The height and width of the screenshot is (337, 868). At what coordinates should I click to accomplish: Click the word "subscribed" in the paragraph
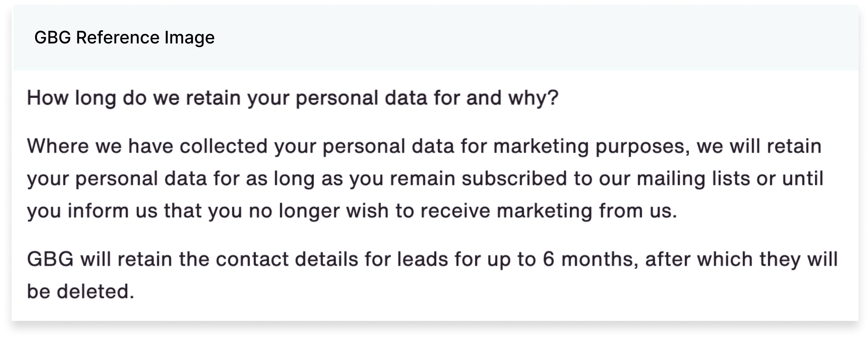coord(514,178)
